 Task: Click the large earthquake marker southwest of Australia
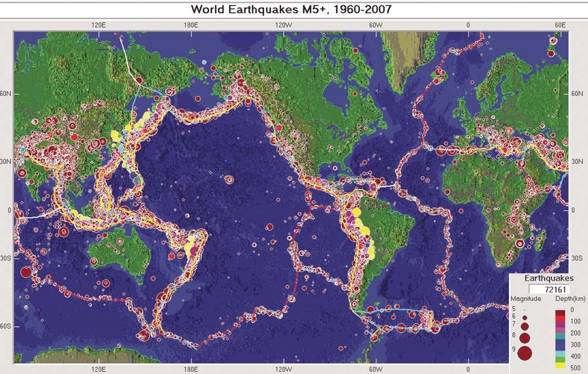click(26, 272)
